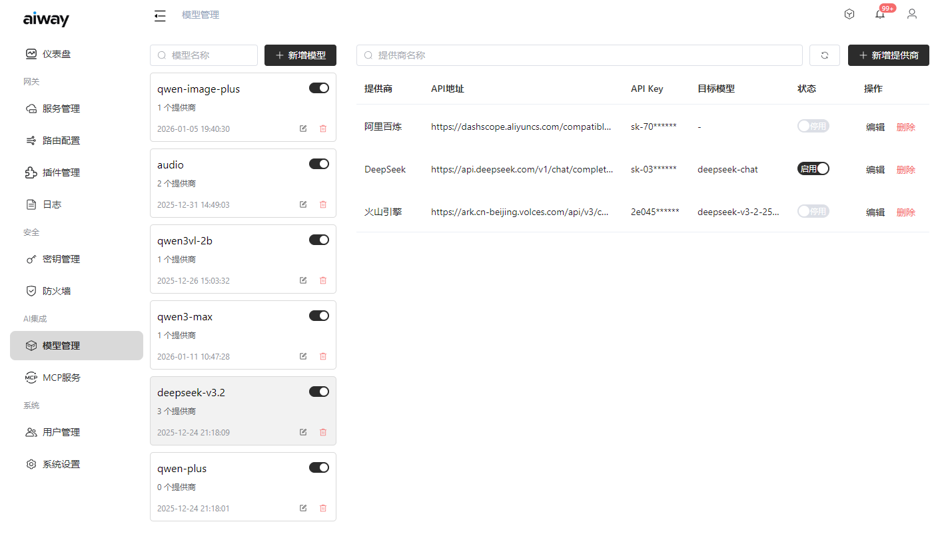Open 密钥管理 from the sidebar

coord(61,259)
